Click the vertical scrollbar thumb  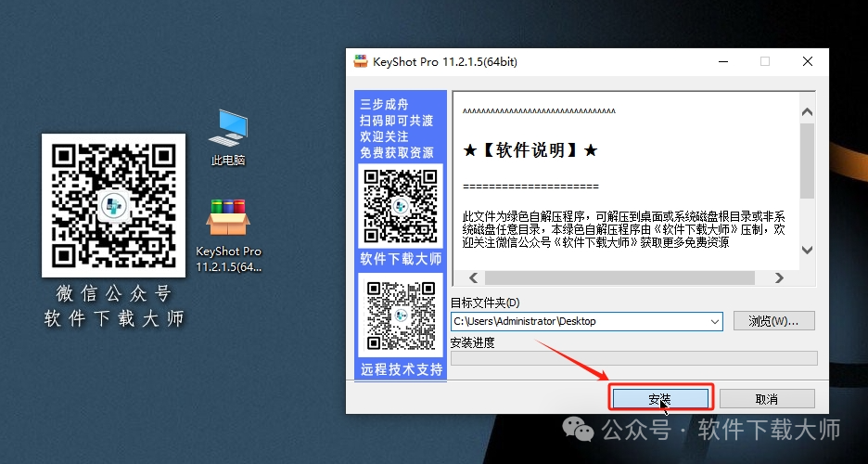(807, 161)
